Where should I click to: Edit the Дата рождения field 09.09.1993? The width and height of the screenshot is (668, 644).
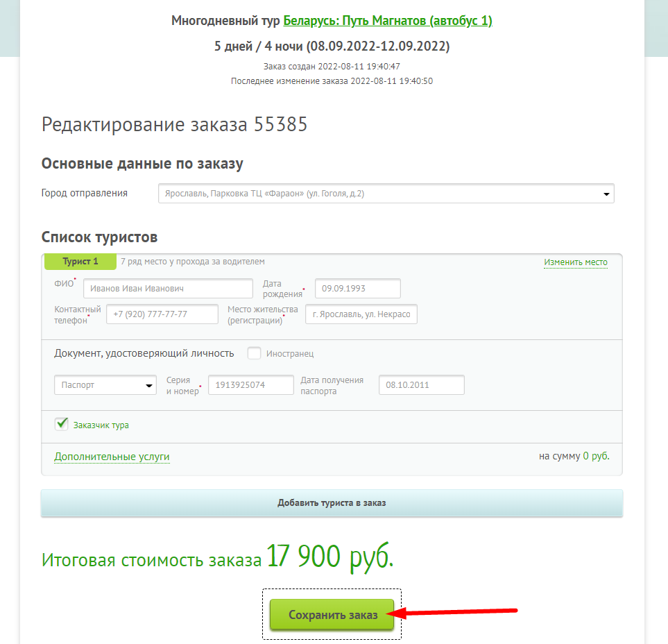(x=358, y=289)
